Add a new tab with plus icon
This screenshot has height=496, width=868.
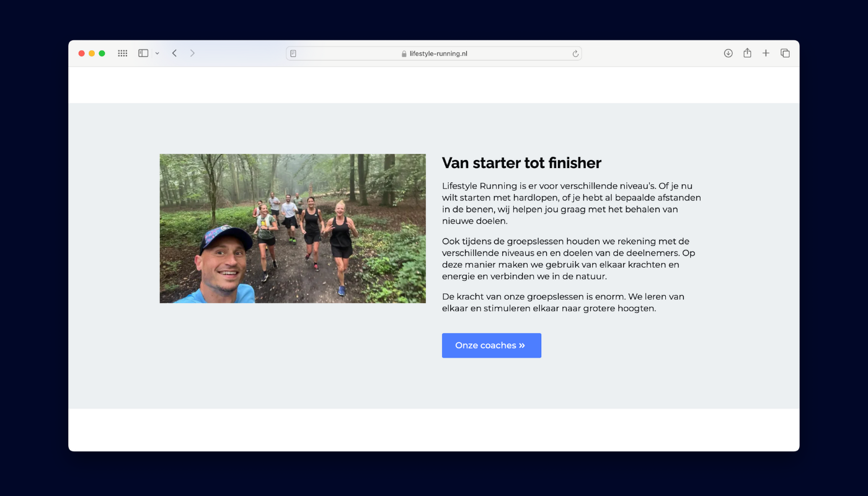click(x=766, y=53)
